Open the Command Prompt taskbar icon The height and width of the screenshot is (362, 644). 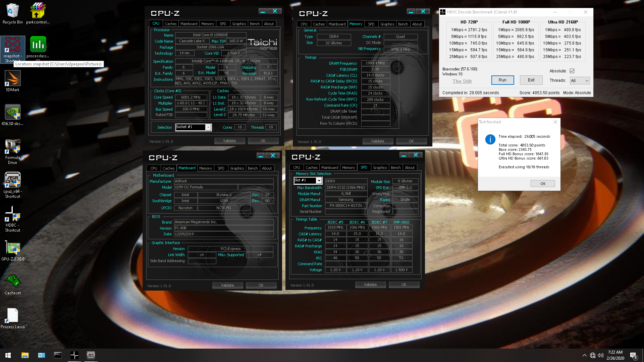(58, 355)
